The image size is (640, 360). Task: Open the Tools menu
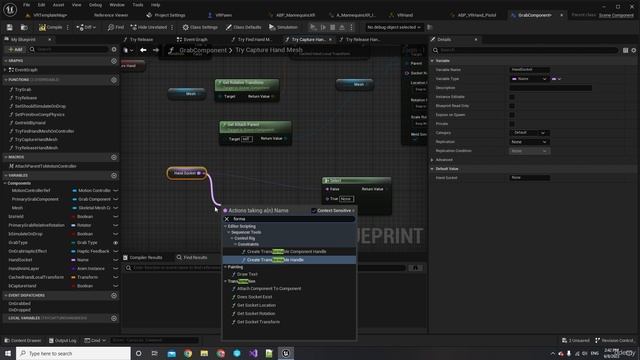138,5
